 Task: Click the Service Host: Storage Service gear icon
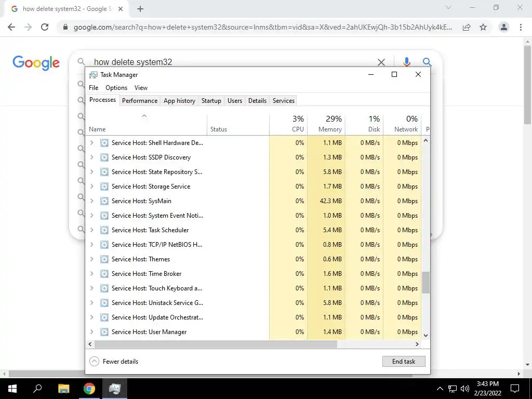(104, 187)
